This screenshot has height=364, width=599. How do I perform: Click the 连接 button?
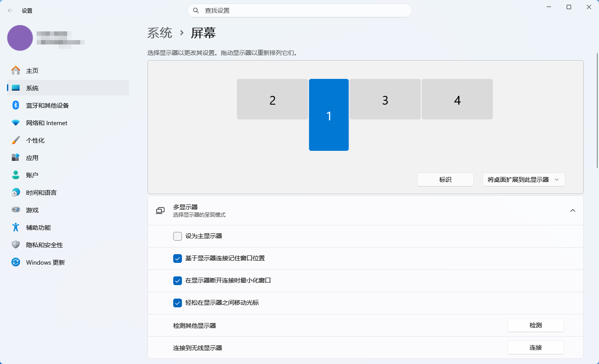click(536, 347)
